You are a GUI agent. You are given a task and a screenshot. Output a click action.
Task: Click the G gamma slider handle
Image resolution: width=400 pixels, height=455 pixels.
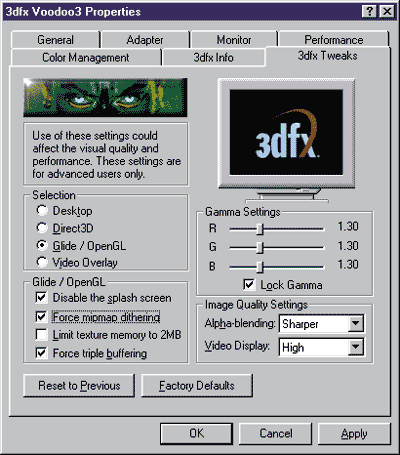click(260, 248)
